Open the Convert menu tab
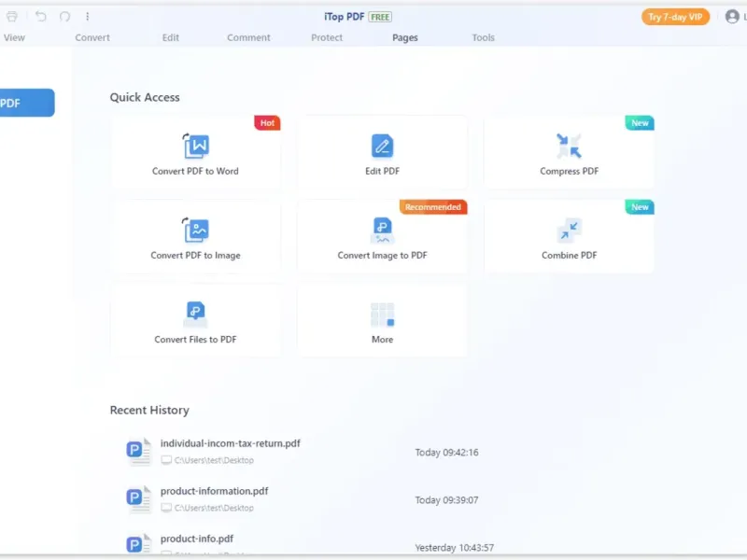747x560 pixels. point(92,37)
